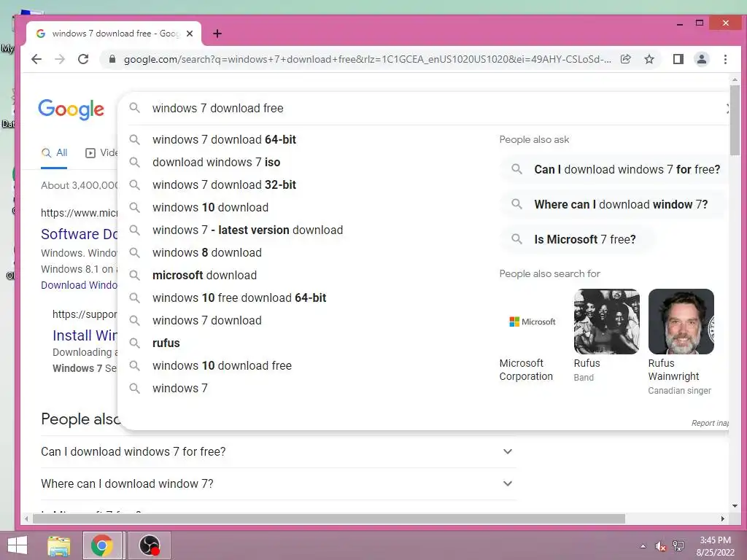Open Microsoft Corporation logo thumbnail
Viewport: 747px width, 560px height.
point(532,322)
